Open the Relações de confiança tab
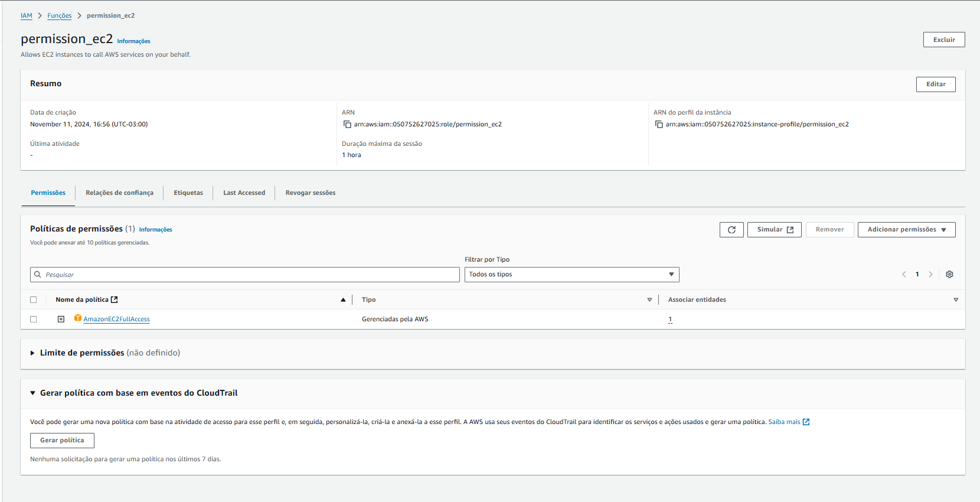Viewport: 980px width, 502px height. (x=119, y=193)
